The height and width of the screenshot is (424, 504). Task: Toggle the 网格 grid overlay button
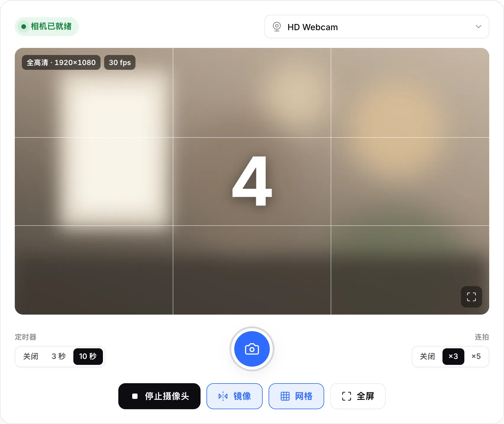pos(296,396)
